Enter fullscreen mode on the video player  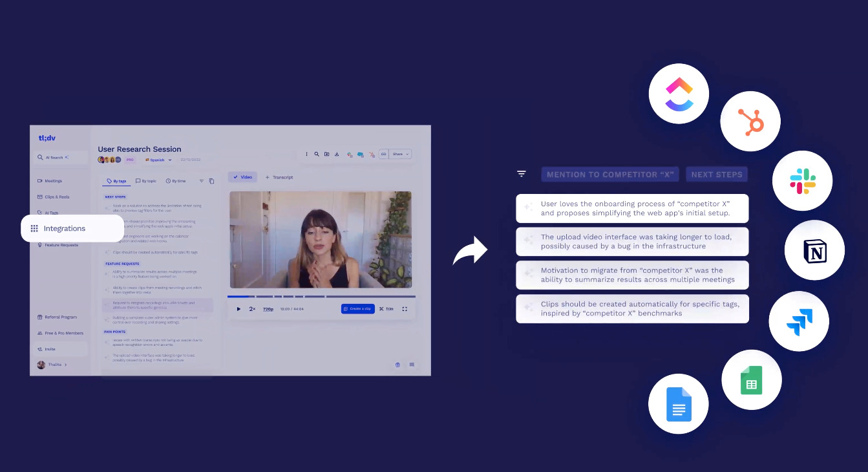pyautogui.click(x=405, y=309)
